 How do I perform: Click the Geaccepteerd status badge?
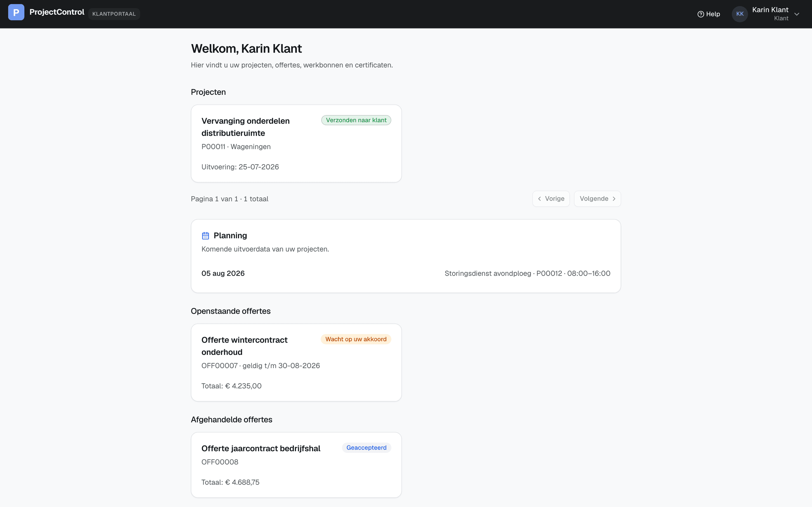tap(366, 448)
